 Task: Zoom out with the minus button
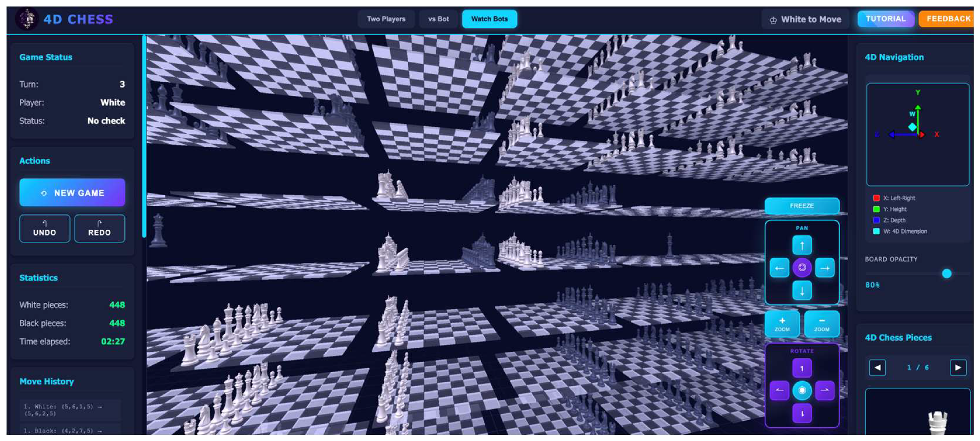coord(821,324)
